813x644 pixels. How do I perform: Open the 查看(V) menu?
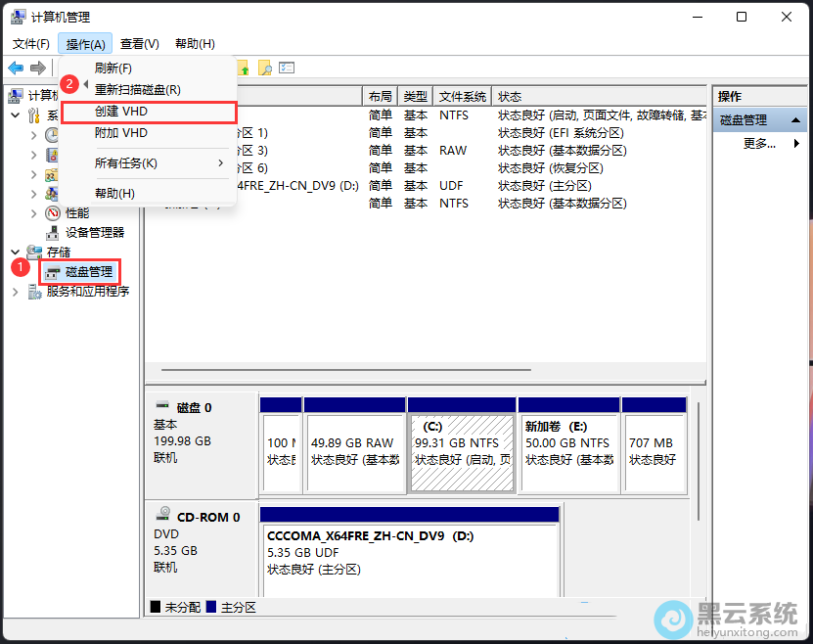click(139, 44)
